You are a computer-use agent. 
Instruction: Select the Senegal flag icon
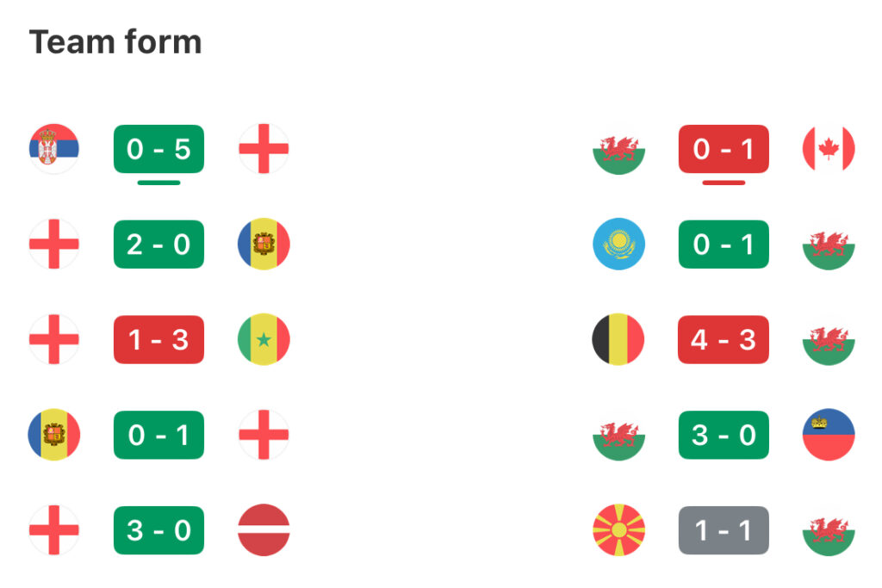(264, 339)
